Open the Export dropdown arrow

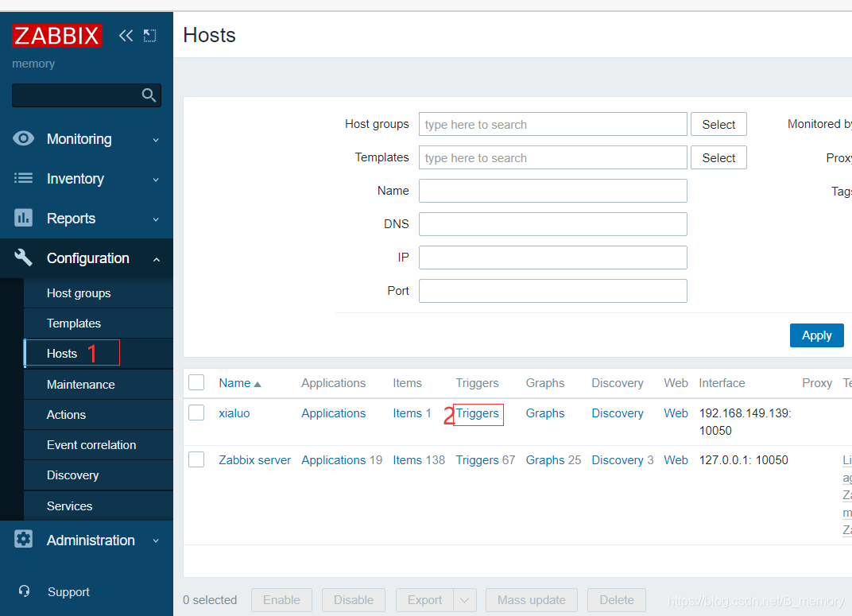(465, 600)
